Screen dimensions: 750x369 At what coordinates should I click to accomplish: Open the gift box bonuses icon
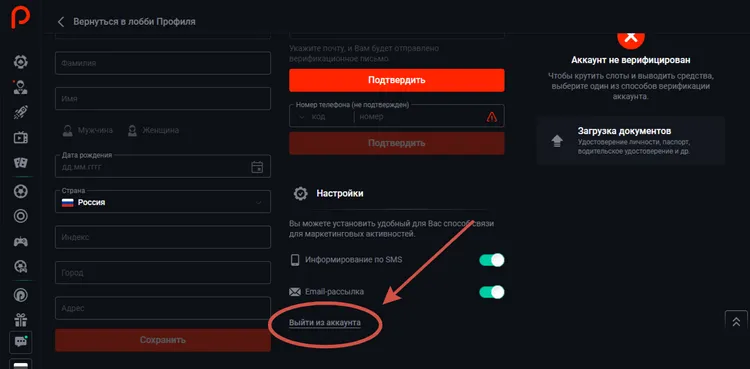pos(21,319)
